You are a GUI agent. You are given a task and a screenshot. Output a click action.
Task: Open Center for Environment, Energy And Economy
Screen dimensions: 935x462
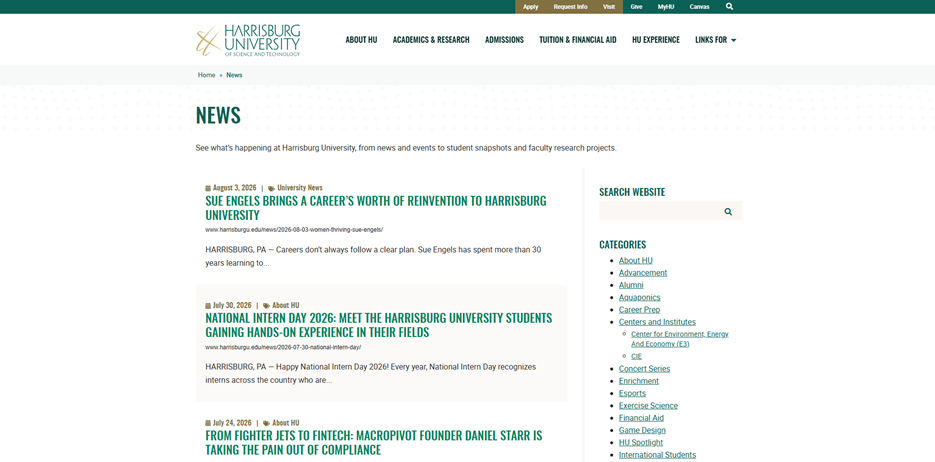pos(680,339)
